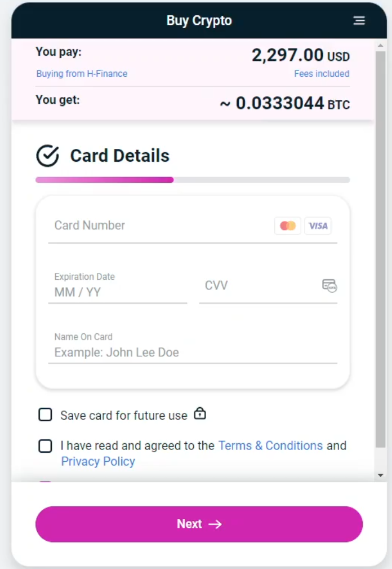
Task: Enable Save card for future use checkbox
Action: (x=45, y=415)
